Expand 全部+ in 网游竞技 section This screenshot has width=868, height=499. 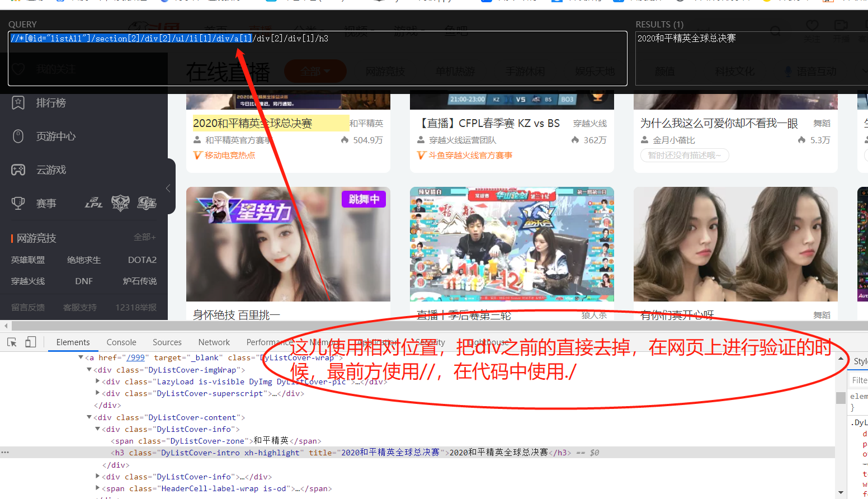point(145,237)
